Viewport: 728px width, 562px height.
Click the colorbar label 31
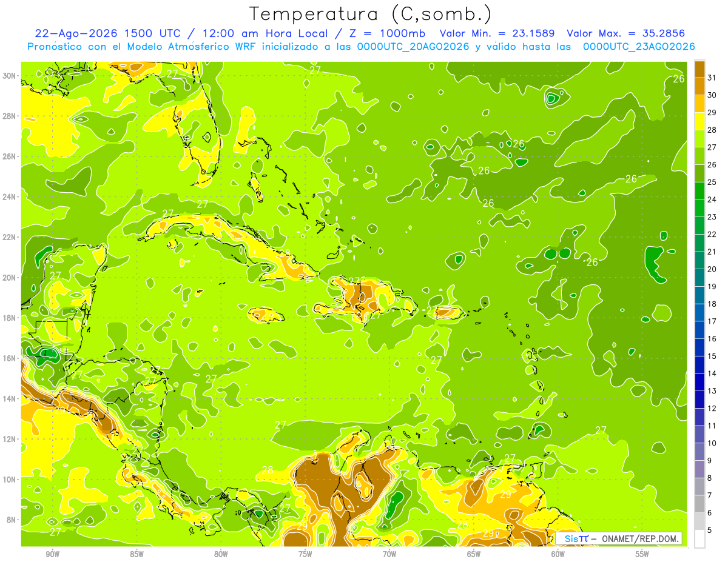click(x=712, y=77)
